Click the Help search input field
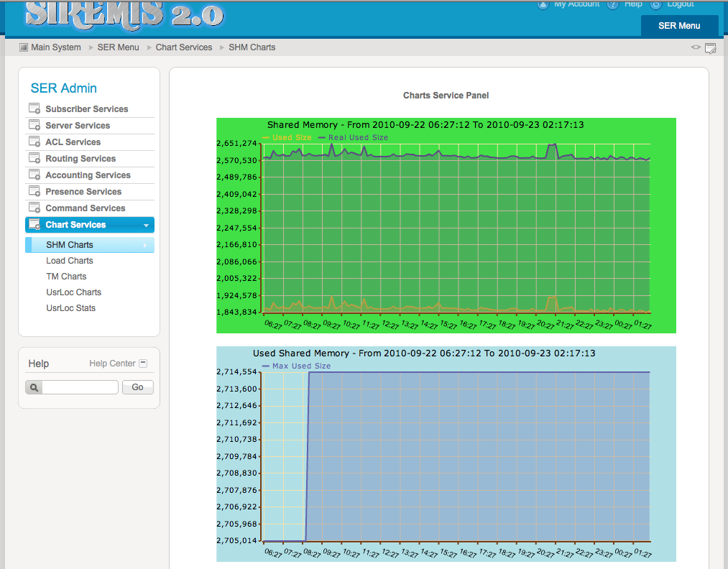This screenshot has width=728, height=569. pos(80,387)
